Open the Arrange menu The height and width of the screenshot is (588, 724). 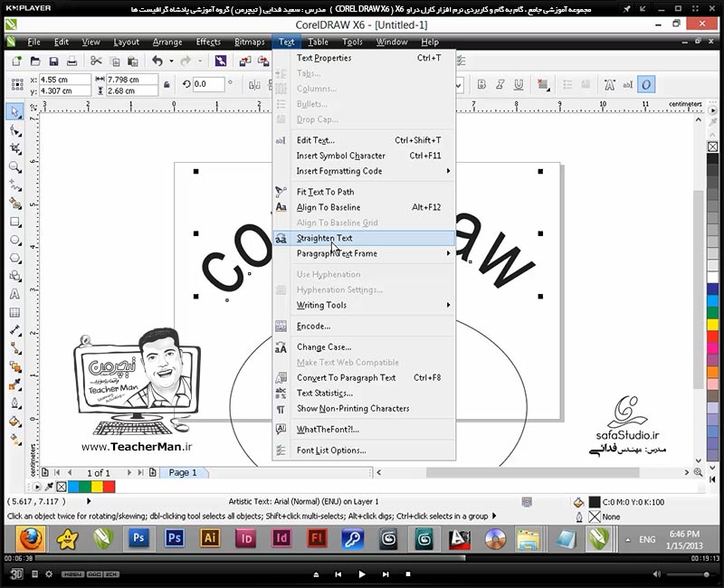[x=167, y=42]
